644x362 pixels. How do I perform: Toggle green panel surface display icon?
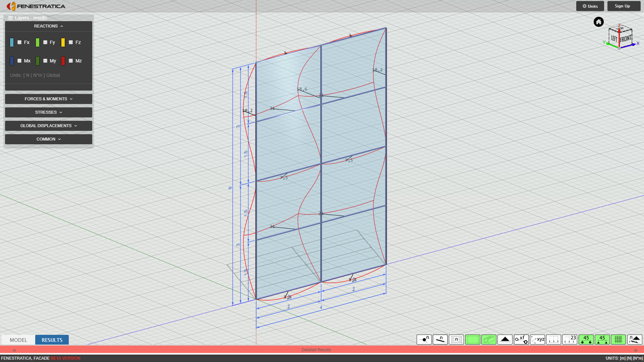point(473,340)
